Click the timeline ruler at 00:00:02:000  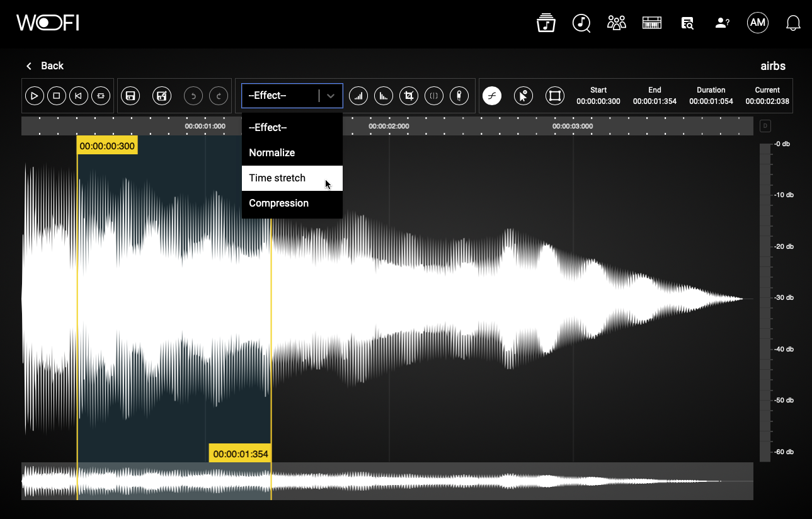(389, 126)
